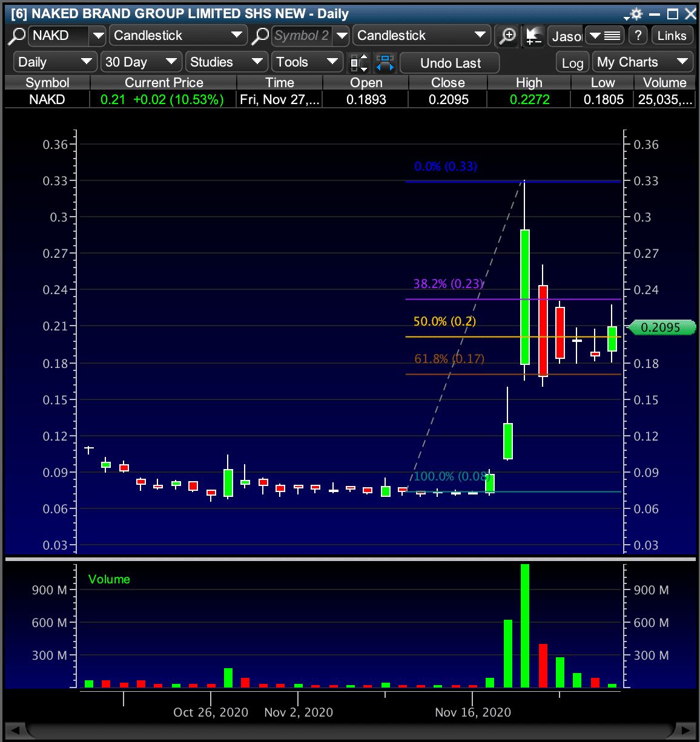The width and height of the screenshot is (700, 742).
Task: Click the Oct 26, 2020 date axis label
Action: click(x=211, y=712)
